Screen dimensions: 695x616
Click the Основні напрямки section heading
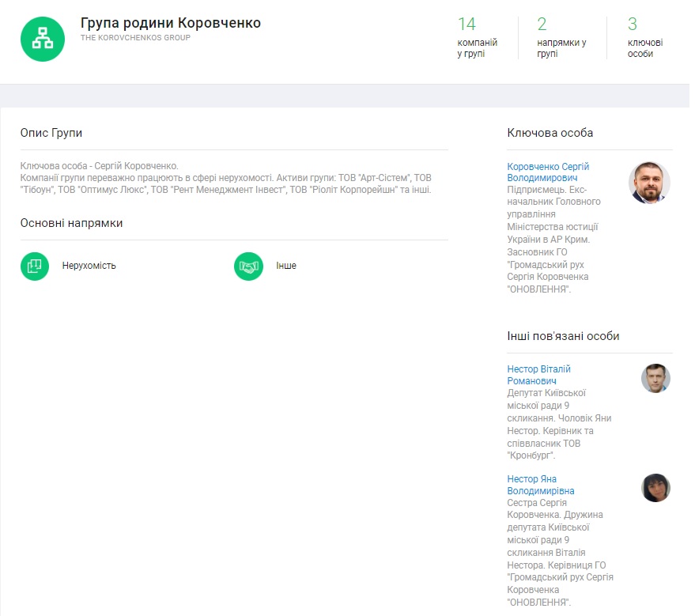pyautogui.click(x=71, y=223)
